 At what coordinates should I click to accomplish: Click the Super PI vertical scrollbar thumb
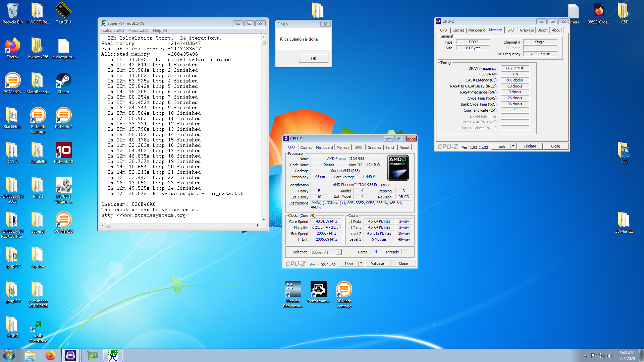coord(264,43)
